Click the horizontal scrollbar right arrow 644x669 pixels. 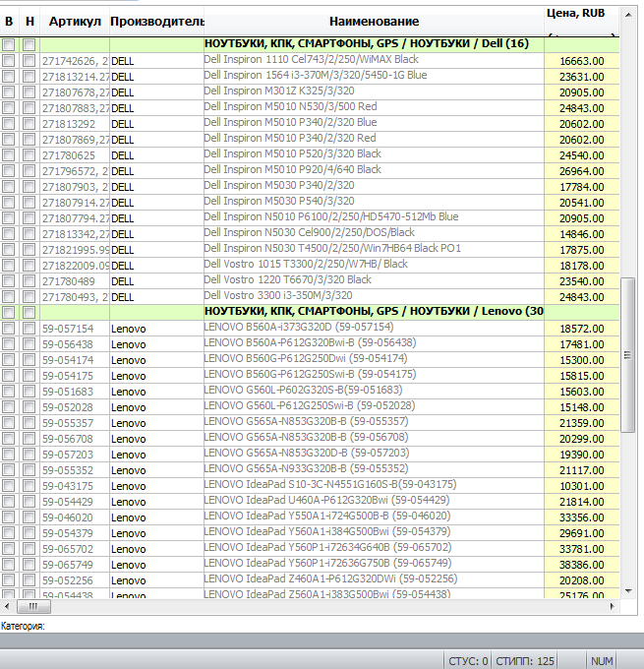(x=613, y=606)
